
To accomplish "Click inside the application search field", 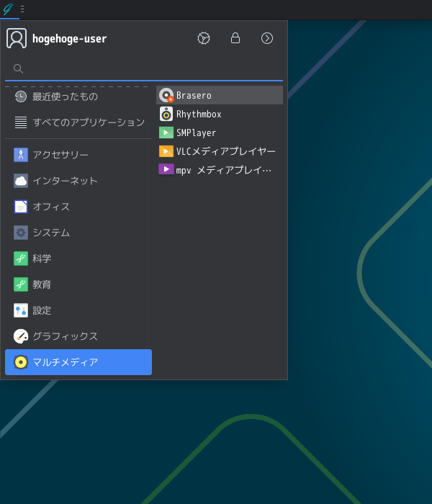I will click(x=144, y=68).
